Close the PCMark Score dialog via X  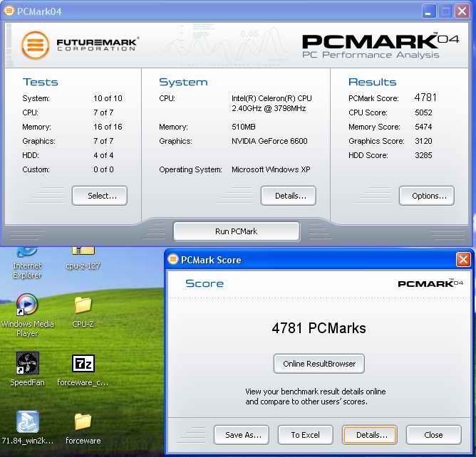(x=463, y=260)
